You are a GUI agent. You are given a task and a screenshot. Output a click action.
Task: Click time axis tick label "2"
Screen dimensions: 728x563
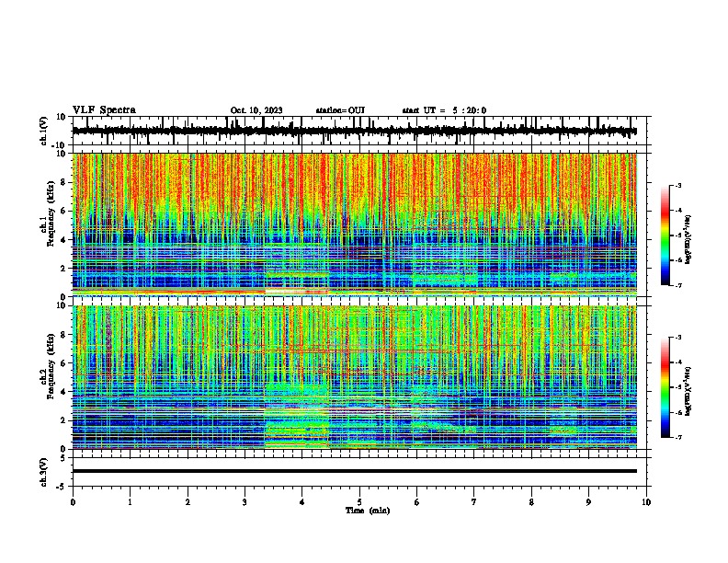188,502
